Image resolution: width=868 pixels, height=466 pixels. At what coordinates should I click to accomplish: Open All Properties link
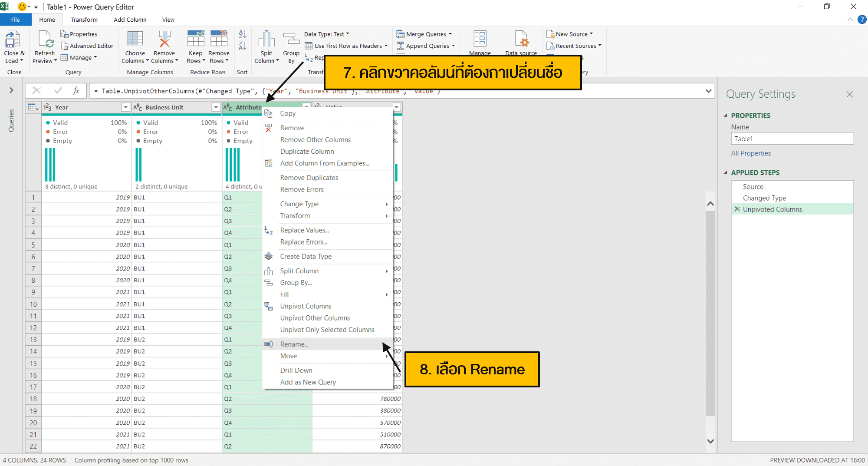[x=751, y=153]
